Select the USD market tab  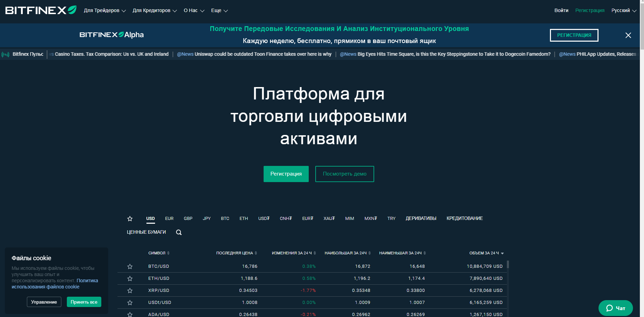click(151, 219)
